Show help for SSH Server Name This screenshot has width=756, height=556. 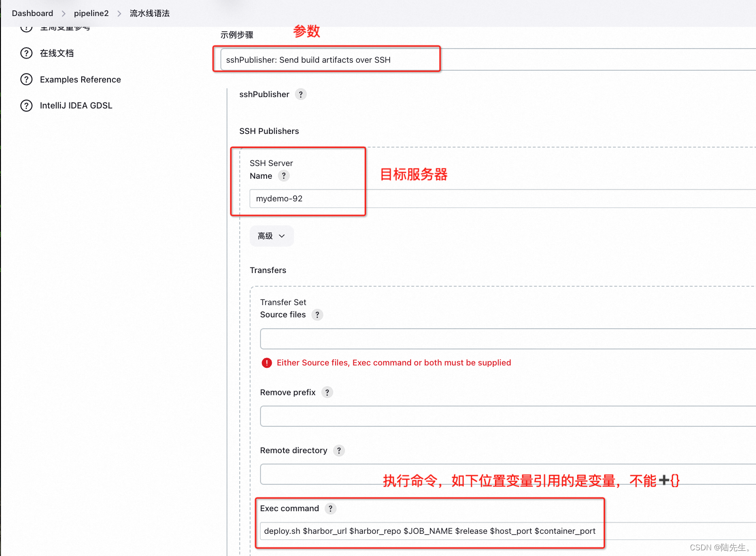284,176
